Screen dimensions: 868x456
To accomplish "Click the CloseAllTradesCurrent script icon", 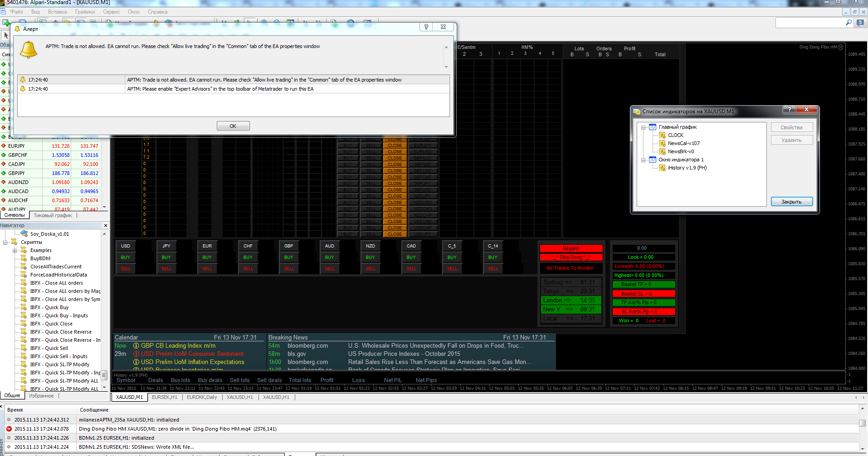I will [24, 267].
